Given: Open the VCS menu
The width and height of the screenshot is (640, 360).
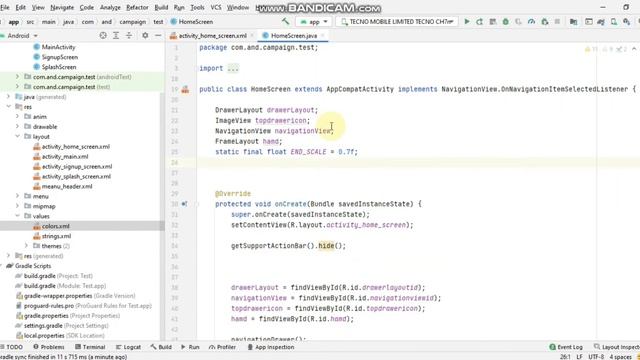Looking at the screenshot, I should tap(216, 7).
